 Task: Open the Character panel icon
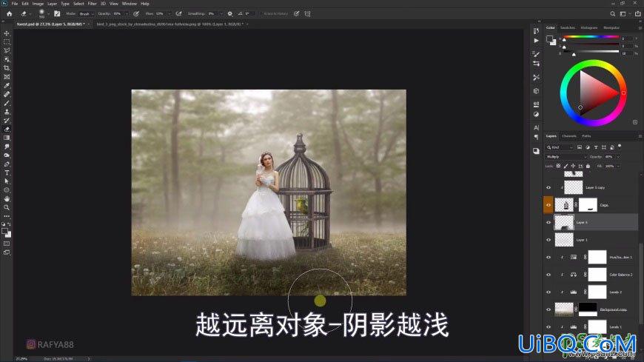536,128
